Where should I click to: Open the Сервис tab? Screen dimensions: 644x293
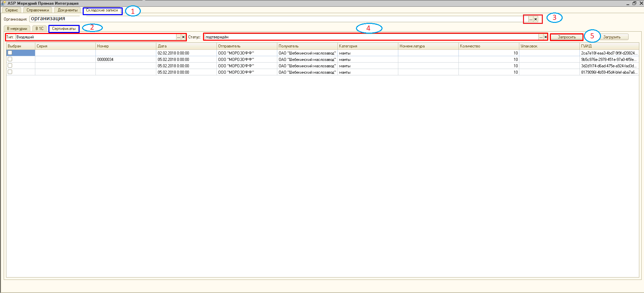[x=12, y=10]
